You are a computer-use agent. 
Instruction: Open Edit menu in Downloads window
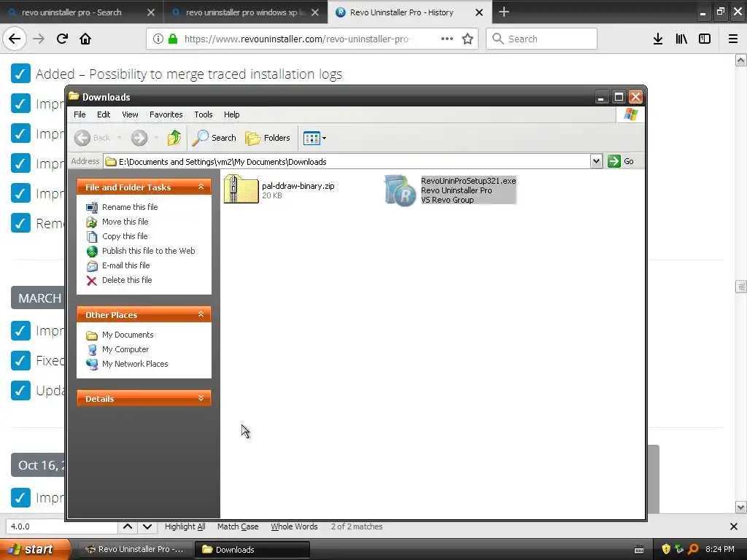104,114
